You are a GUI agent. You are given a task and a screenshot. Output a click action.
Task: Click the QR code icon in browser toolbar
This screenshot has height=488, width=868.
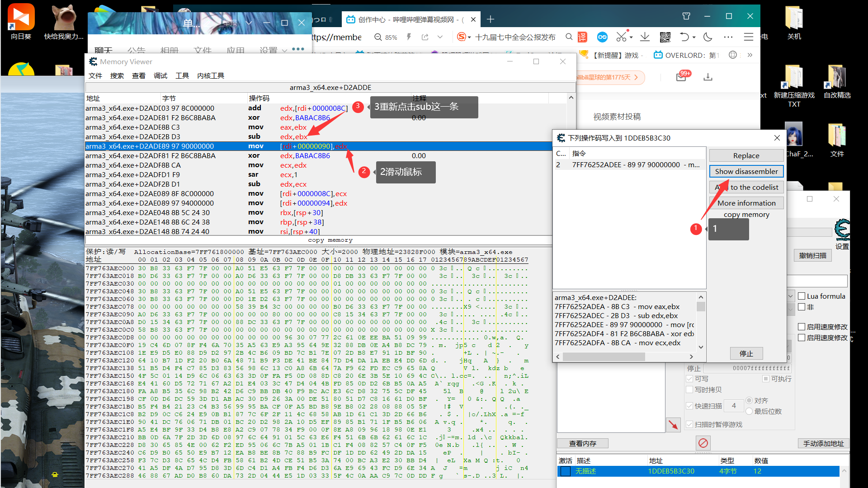coord(665,37)
